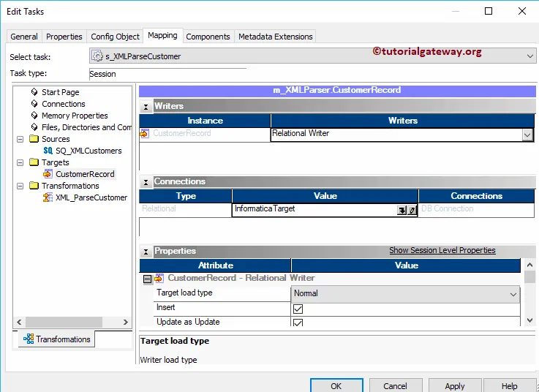Click the SQ source qualifier icon

coord(48,151)
